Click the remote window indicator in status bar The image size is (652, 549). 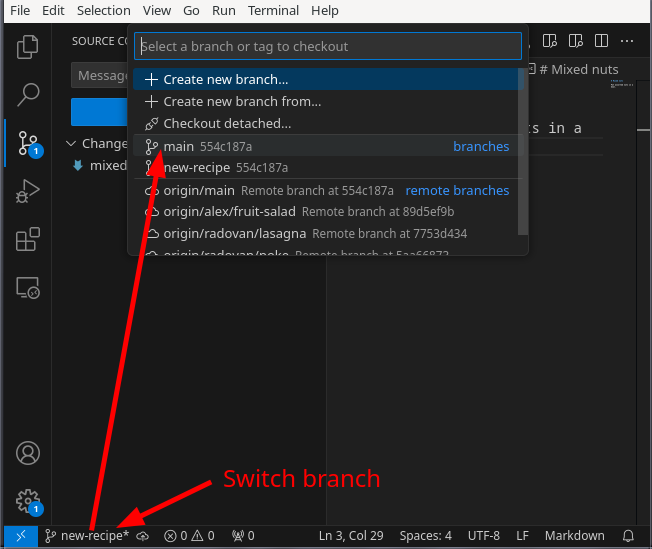21,536
